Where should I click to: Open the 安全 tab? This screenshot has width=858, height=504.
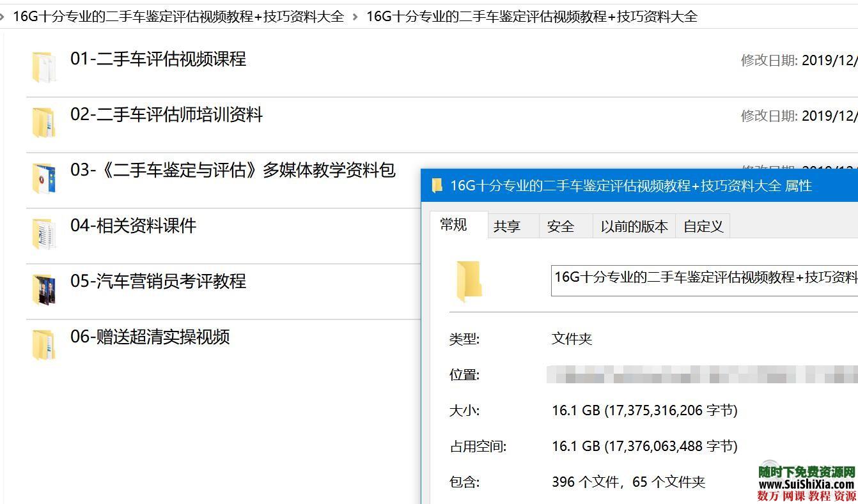pyautogui.click(x=560, y=225)
